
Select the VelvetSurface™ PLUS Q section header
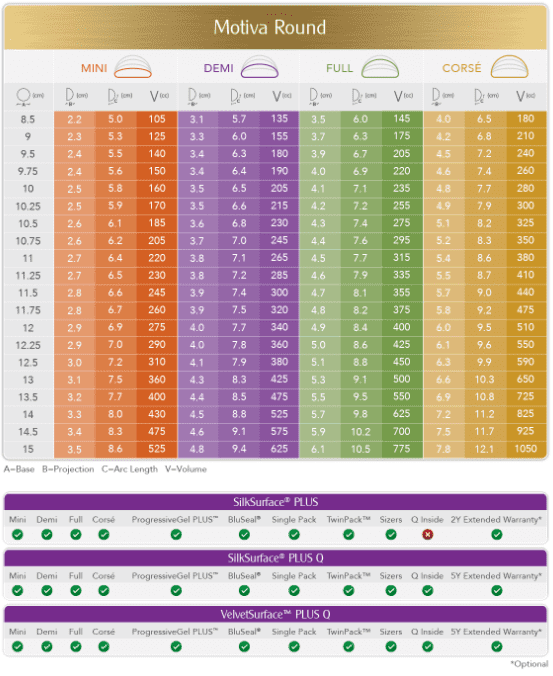coord(275,614)
